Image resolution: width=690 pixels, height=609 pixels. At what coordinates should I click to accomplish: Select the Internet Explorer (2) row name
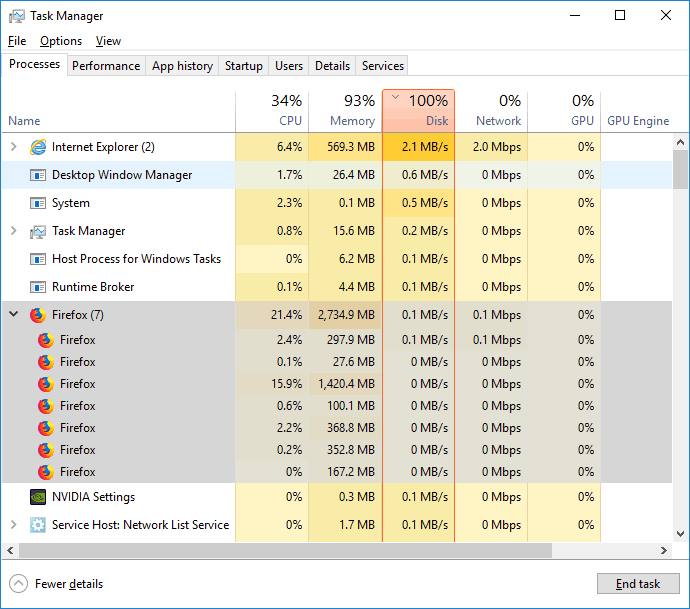point(103,147)
